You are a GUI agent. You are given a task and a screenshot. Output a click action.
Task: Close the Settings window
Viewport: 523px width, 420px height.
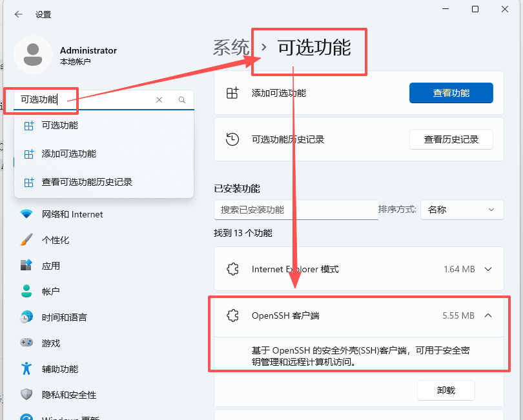505,9
